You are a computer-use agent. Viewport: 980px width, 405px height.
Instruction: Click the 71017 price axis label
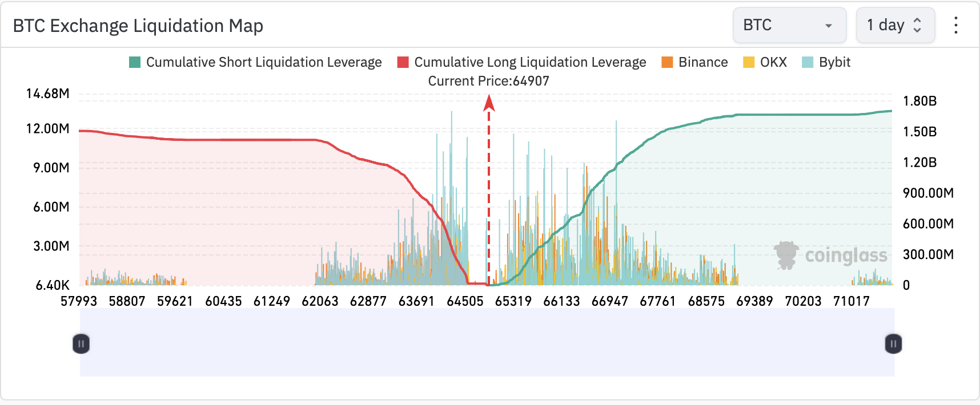(x=852, y=301)
